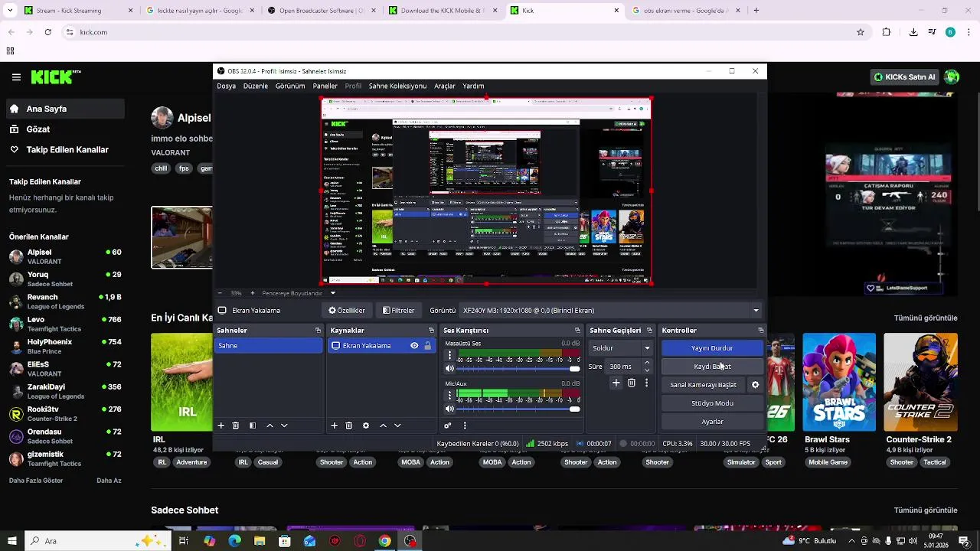980x551 pixels.
Task: Delete selected source with Kaynaklar trash icon
Action: (x=349, y=425)
